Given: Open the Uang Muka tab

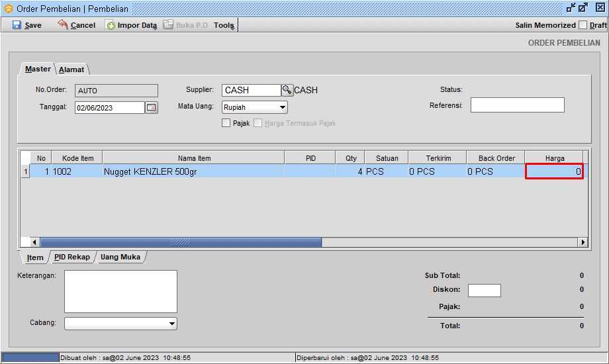Looking at the screenshot, I should click(120, 257).
